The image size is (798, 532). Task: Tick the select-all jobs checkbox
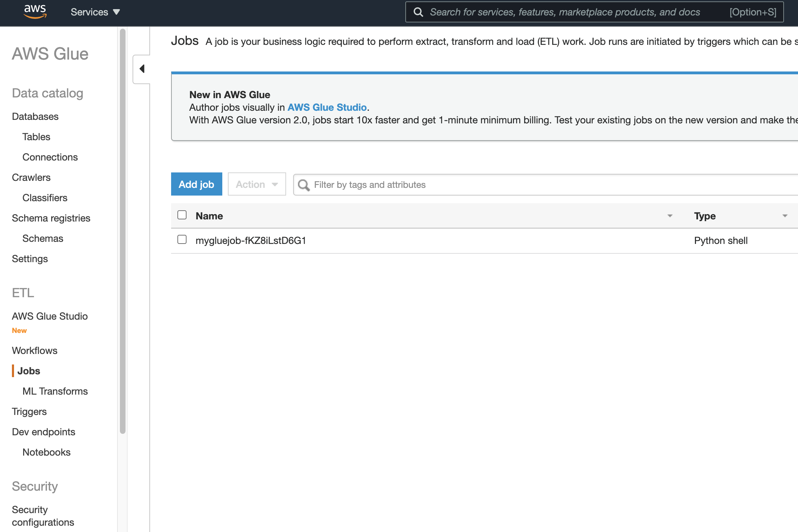tap(182, 215)
